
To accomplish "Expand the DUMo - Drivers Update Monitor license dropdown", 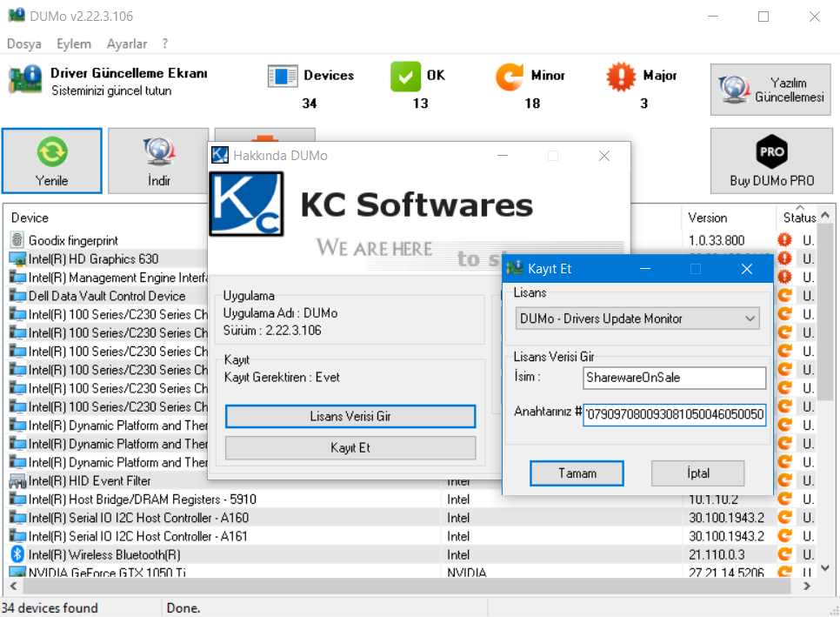I will tap(637, 319).
